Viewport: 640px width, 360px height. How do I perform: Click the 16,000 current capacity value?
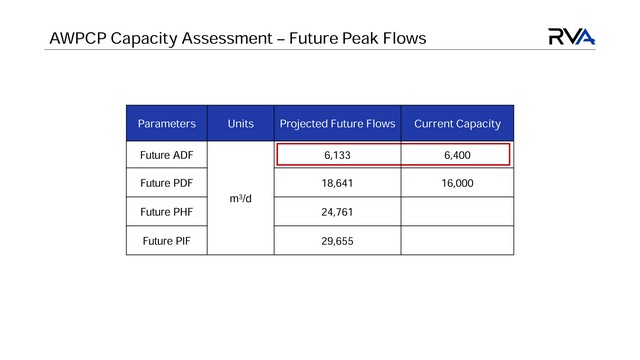pos(457,183)
